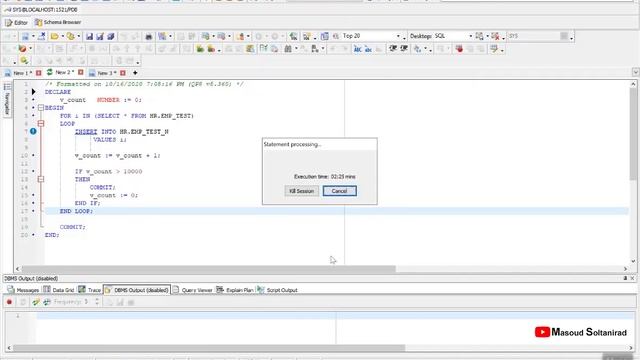Pin the DBMS Output panel

pos(625,278)
